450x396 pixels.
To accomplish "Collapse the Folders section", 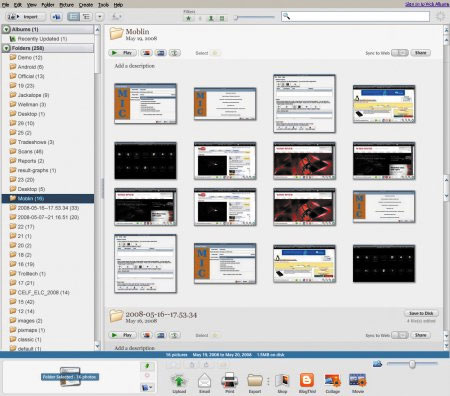I will pos(6,48).
